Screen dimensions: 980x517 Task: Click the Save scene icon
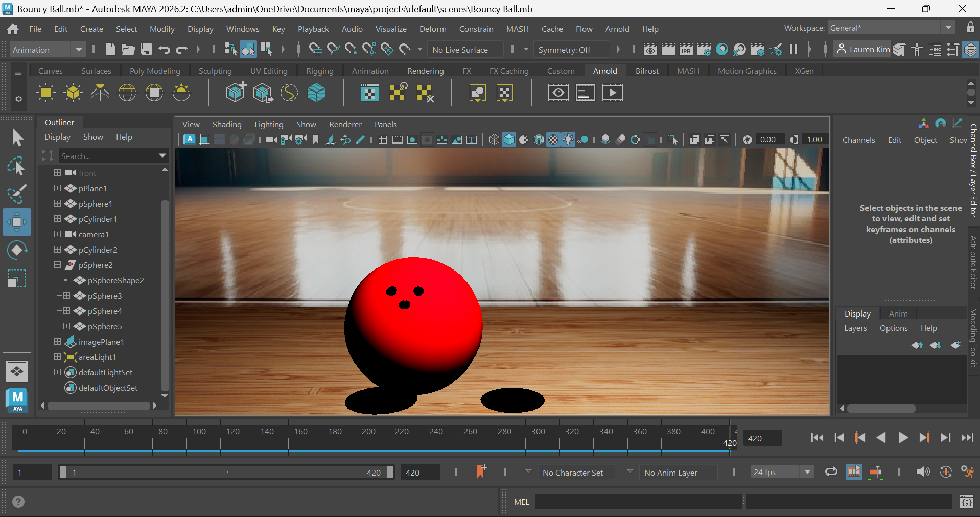pos(146,50)
